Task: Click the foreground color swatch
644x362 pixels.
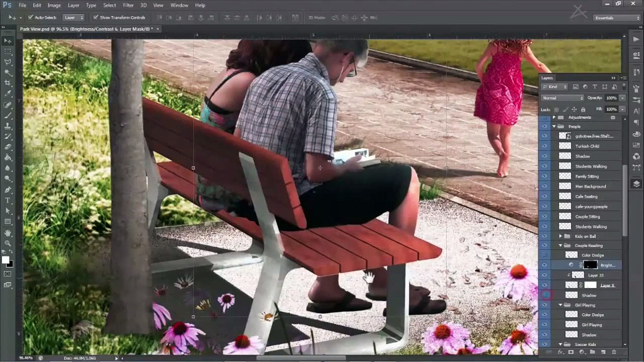Action: pos(6,260)
